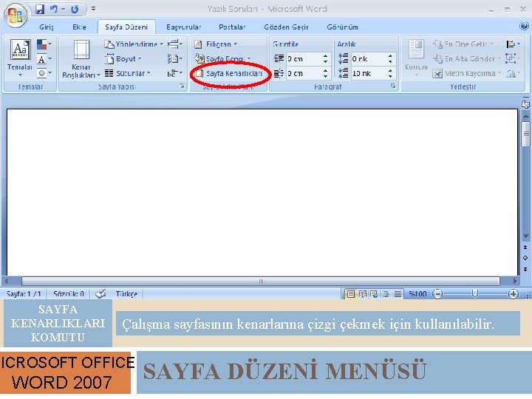Open the Office button menu
The image size is (532, 399).
[16, 16]
